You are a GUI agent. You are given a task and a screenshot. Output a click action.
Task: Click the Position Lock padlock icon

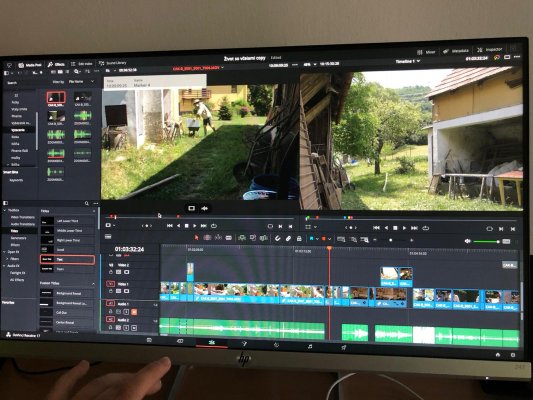click(299, 239)
